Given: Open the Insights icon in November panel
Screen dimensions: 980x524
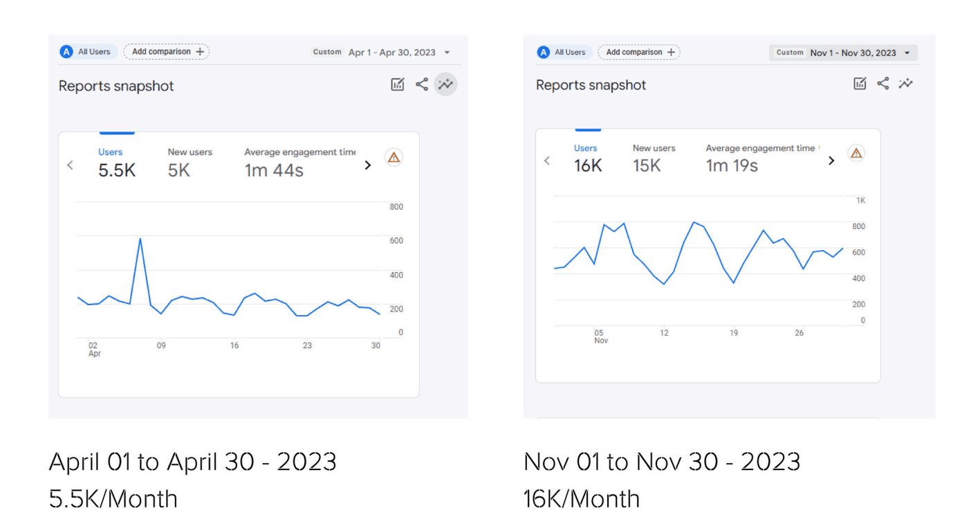Looking at the screenshot, I should pos(906,84).
